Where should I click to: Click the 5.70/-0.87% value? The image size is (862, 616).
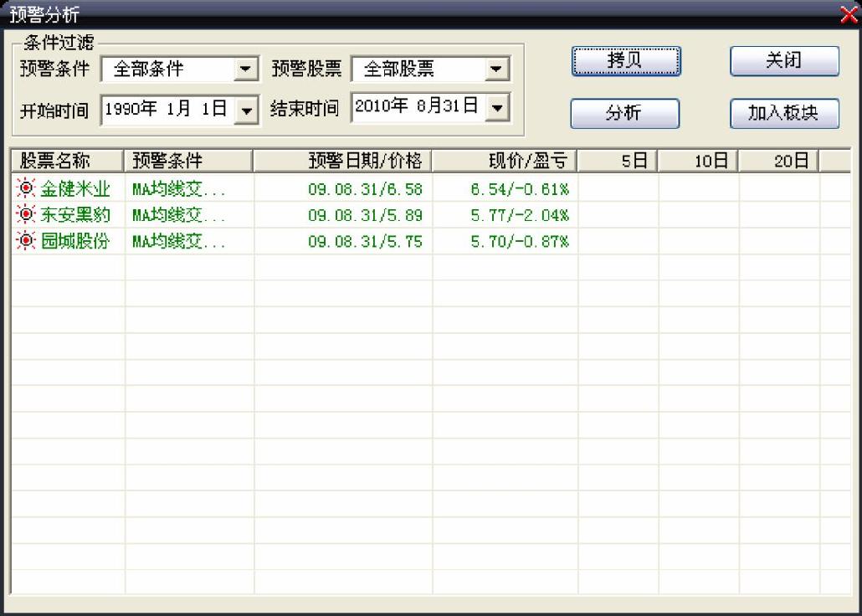click(x=520, y=241)
